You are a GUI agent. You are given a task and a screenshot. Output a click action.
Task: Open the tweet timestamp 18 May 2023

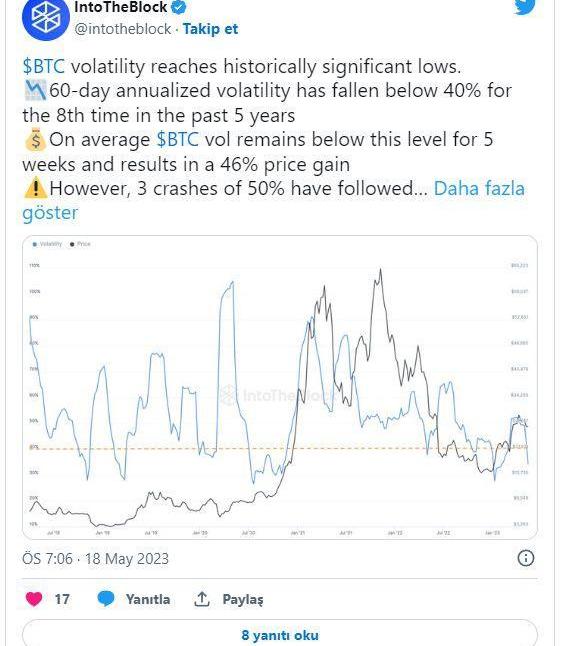click(96, 559)
